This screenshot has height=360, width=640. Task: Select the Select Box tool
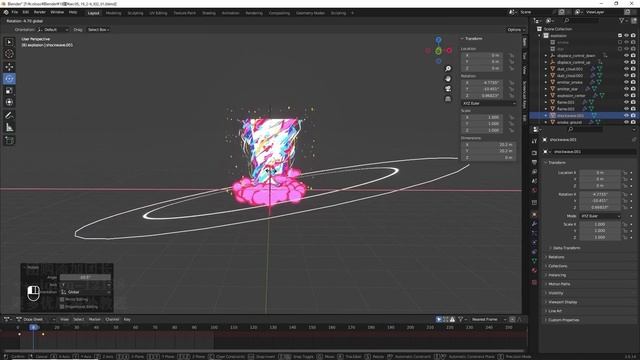coord(9,42)
